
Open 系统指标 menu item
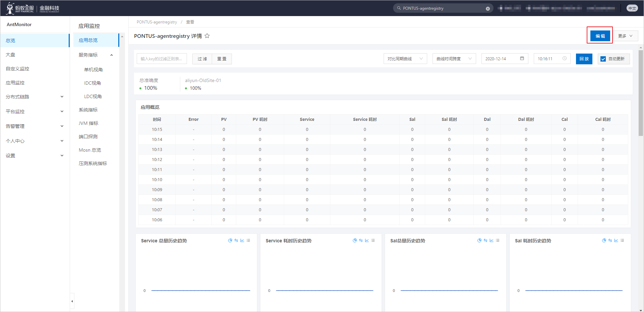(x=88, y=110)
